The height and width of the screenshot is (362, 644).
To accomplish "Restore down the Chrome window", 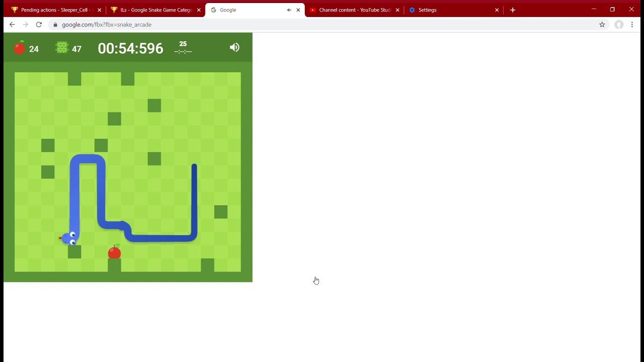I will (x=612, y=9).
